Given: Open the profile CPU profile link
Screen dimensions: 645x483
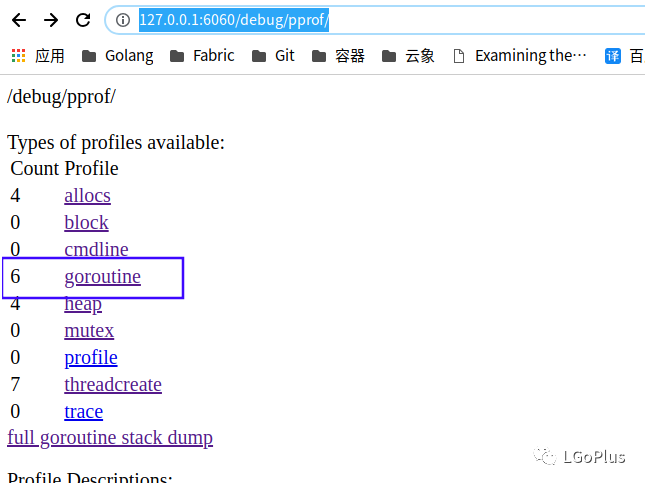Looking at the screenshot, I should [x=91, y=358].
